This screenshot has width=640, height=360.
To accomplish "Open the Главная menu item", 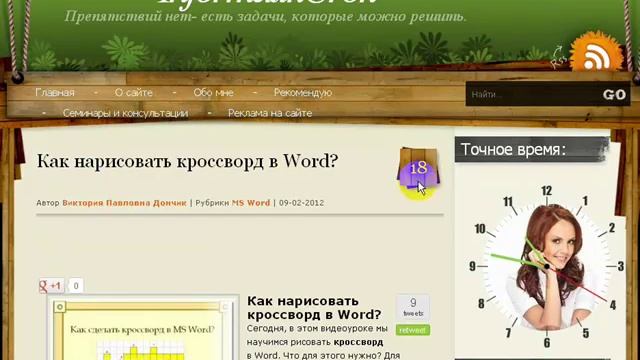I will pos(55,93).
